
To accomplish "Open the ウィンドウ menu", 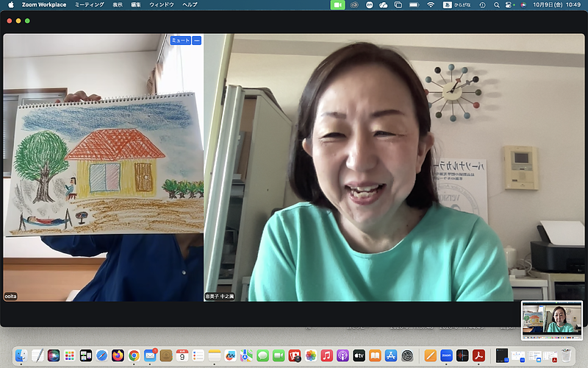I will click(162, 5).
